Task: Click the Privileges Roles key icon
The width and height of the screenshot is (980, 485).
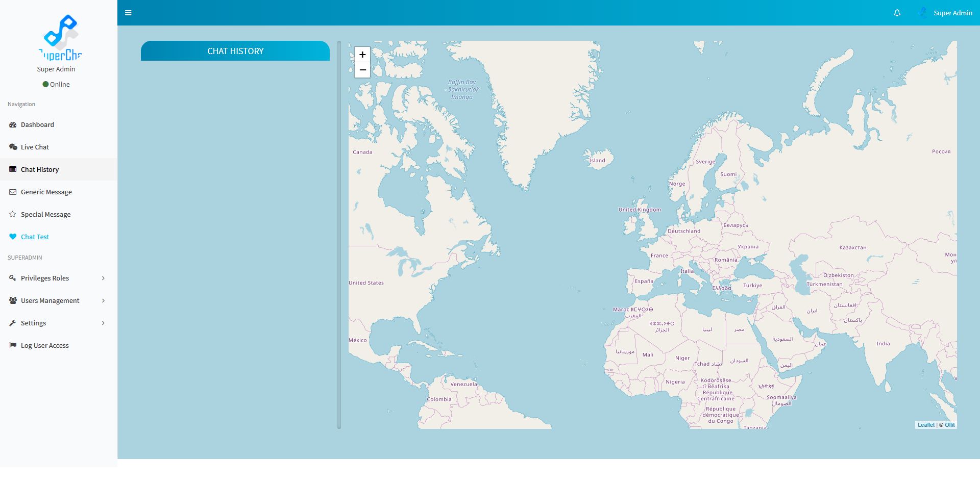Action: point(13,278)
